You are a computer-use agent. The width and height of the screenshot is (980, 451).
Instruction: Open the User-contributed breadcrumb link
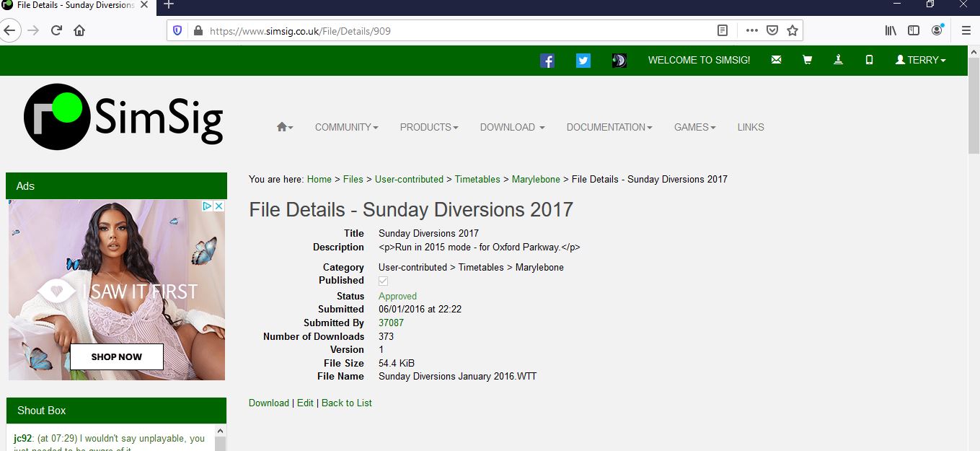click(409, 179)
